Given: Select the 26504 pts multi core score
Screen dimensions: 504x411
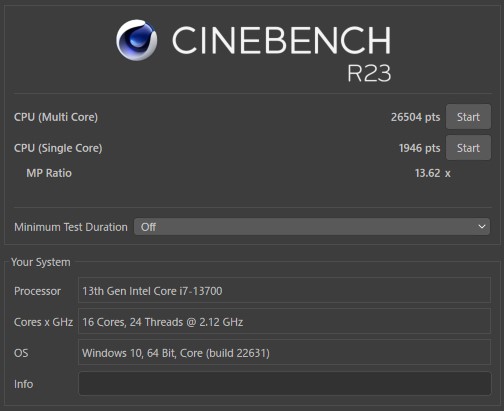Looking at the screenshot, I should (x=415, y=117).
